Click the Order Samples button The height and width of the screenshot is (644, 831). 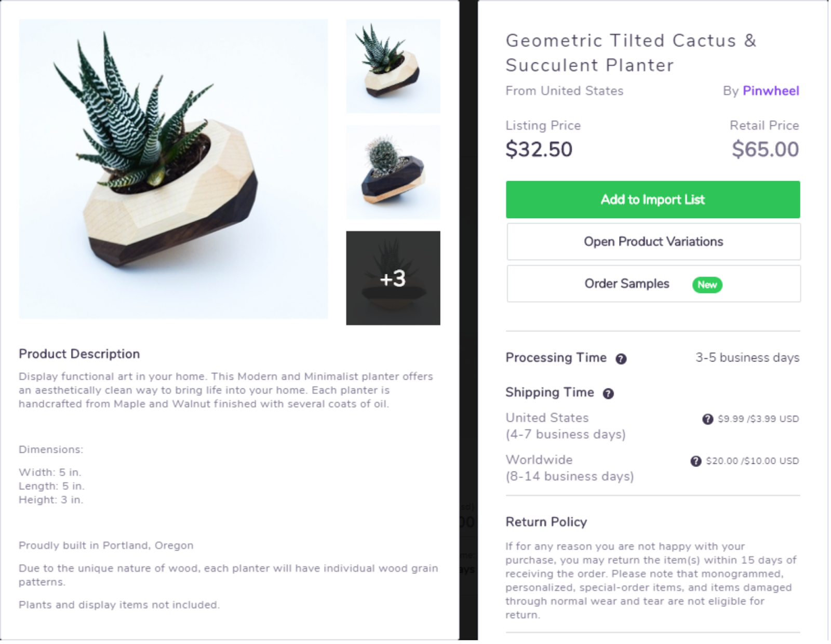653,284
